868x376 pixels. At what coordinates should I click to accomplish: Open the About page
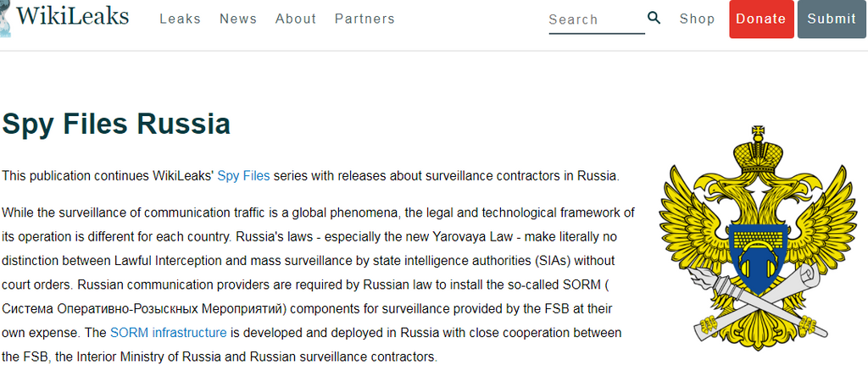tap(296, 19)
